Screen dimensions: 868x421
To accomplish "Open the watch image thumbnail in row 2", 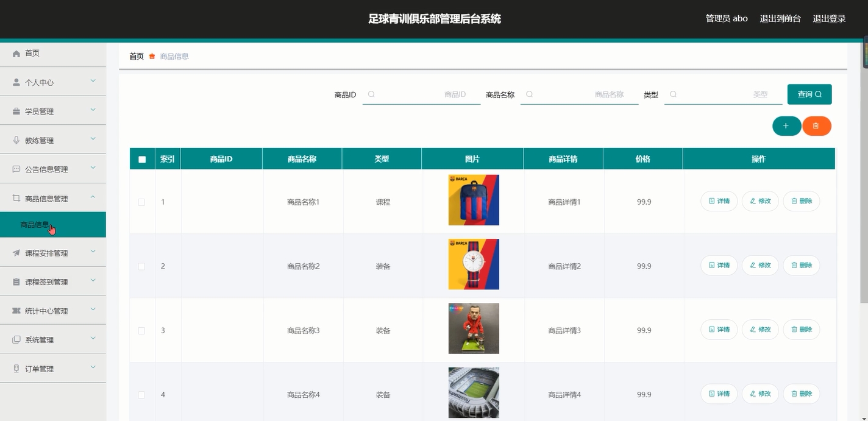I will (474, 264).
